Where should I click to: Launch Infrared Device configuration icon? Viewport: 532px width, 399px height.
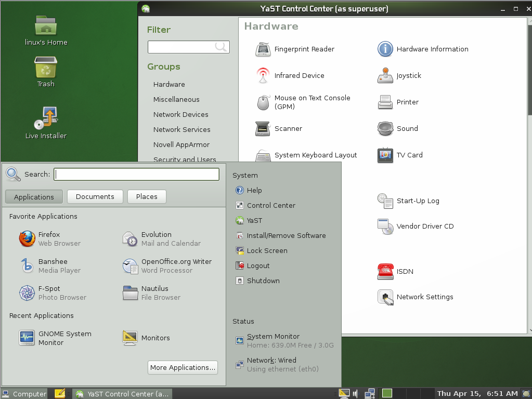(x=263, y=76)
